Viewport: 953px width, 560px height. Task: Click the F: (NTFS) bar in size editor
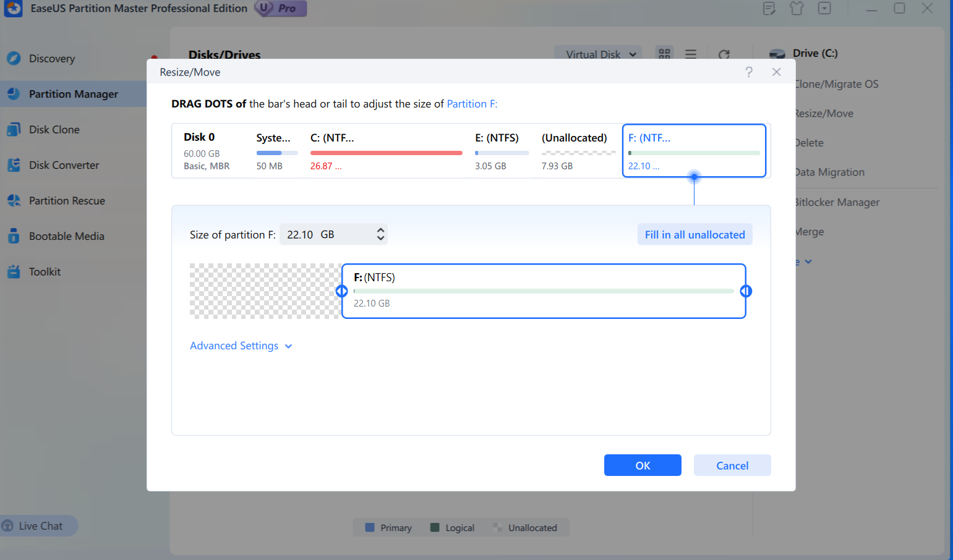coord(544,291)
